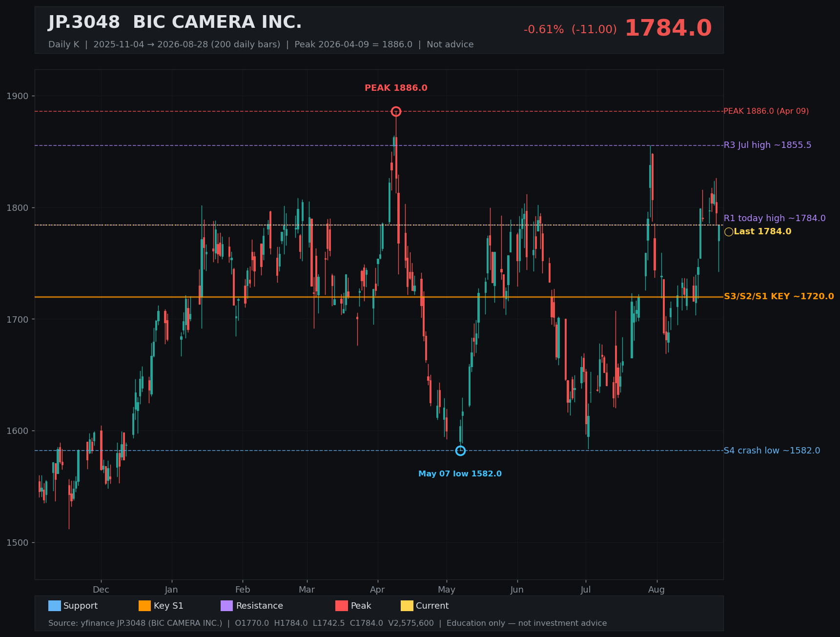Click the blue Support legend swatch

(55, 606)
